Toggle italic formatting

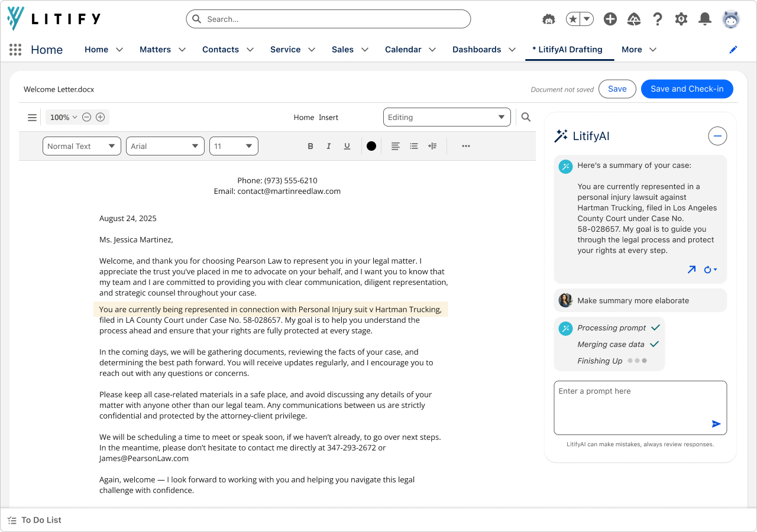329,146
